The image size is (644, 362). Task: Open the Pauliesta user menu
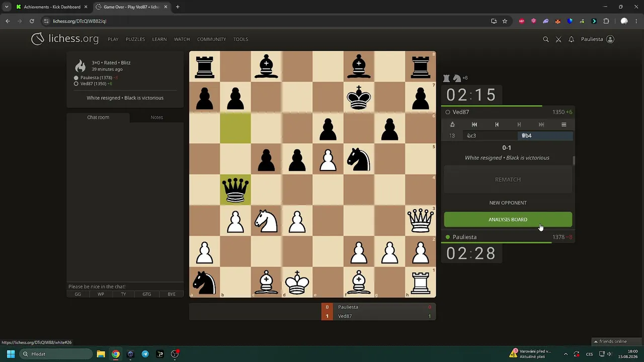tap(598, 39)
